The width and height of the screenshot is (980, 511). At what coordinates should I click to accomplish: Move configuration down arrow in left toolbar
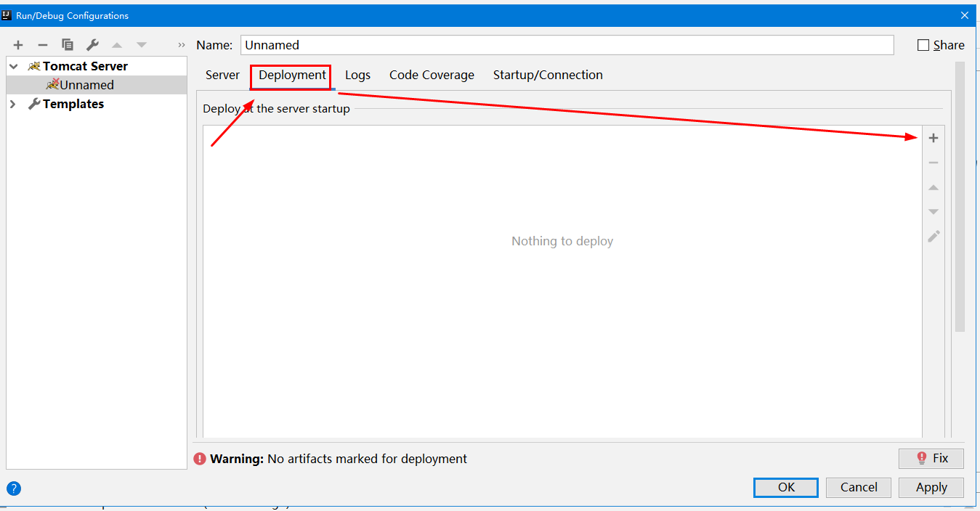coord(142,45)
